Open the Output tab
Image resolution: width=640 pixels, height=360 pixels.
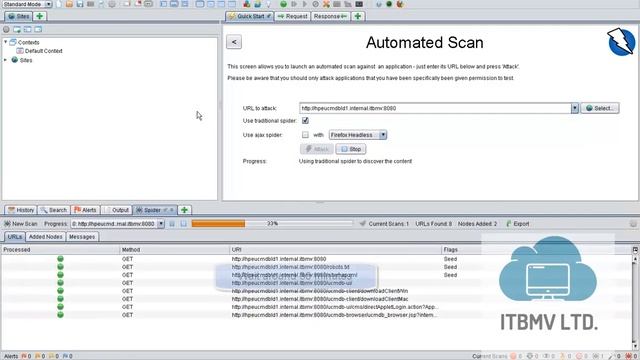[116, 210]
